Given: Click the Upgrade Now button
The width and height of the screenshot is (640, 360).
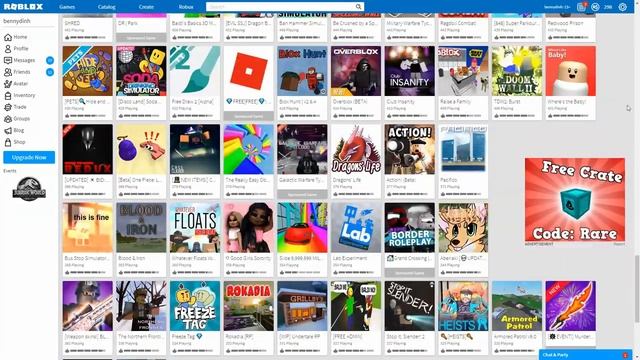Looking at the screenshot, I should coord(29,158).
